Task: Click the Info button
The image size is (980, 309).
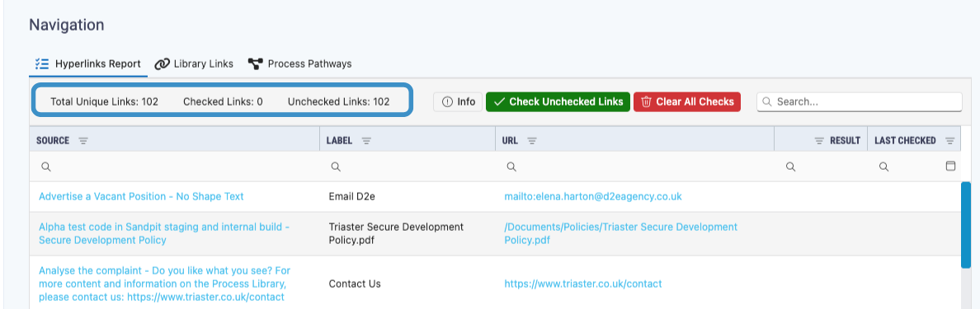Action: [x=458, y=101]
